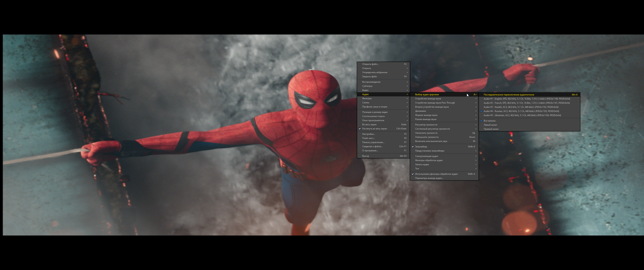Viewport: 644px width, 270px height.
Task: Choose 'Выход' to exit the player
Action: pos(365,156)
